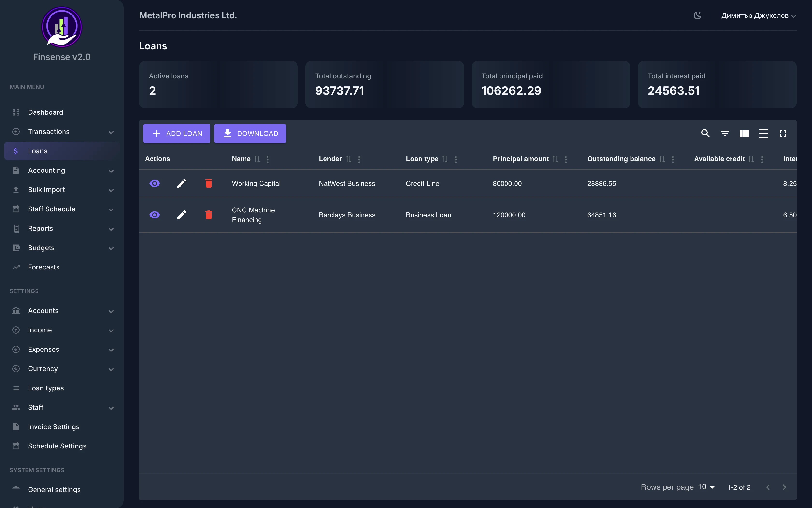Open table search magnifier
Screen dimensions: 812x508
tap(705, 133)
